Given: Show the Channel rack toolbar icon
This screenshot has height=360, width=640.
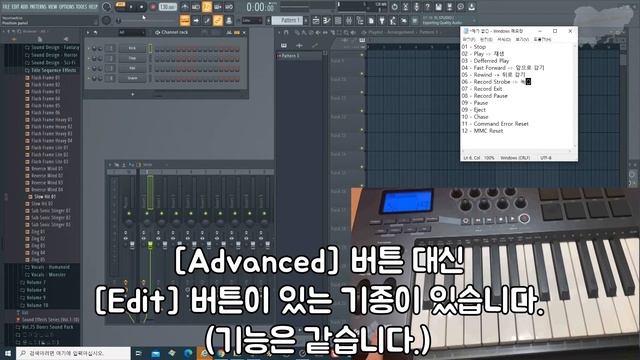Looking at the screenshot, I should point(338,20).
